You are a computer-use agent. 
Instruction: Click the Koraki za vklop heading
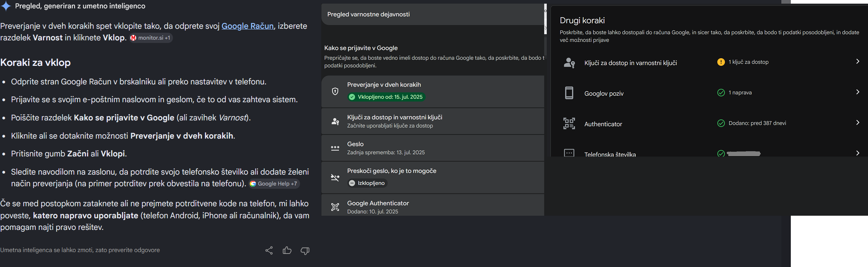coord(35,63)
